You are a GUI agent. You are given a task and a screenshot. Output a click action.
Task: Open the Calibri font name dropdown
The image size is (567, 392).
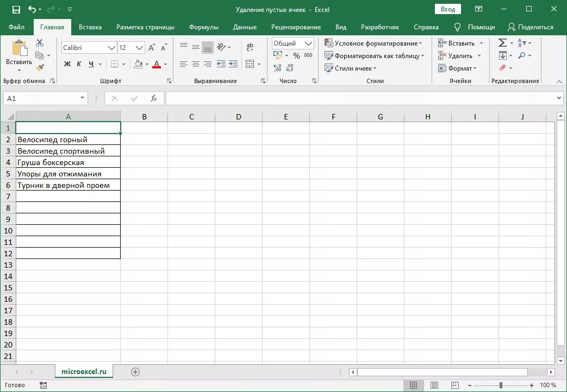pos(112,48)
